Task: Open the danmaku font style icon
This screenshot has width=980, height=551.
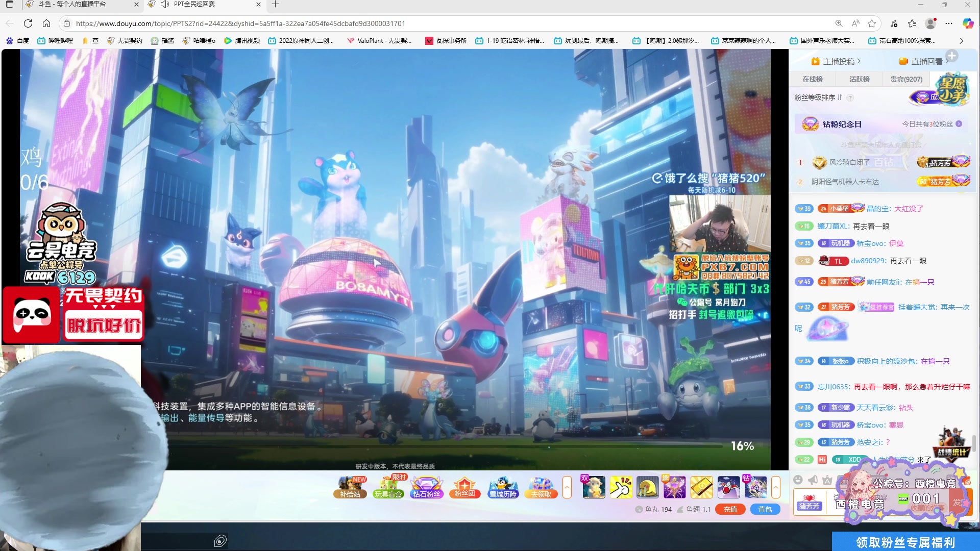Action: (827, 480)
